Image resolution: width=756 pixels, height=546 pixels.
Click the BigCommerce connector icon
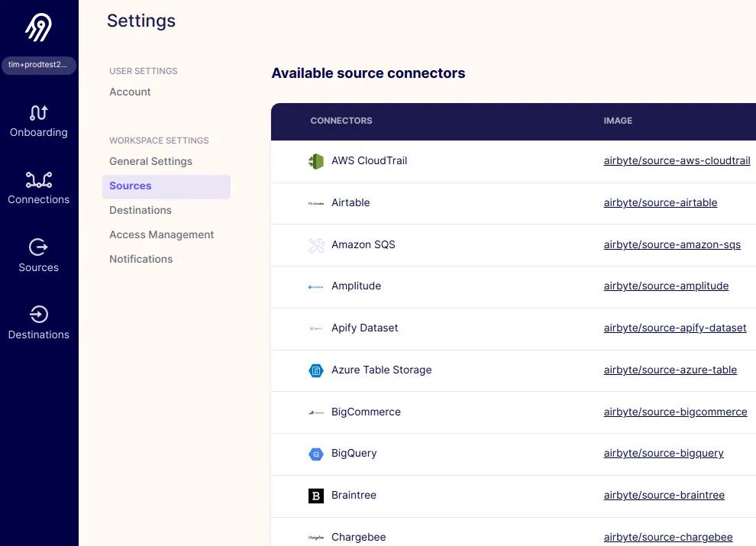(316, 412)
